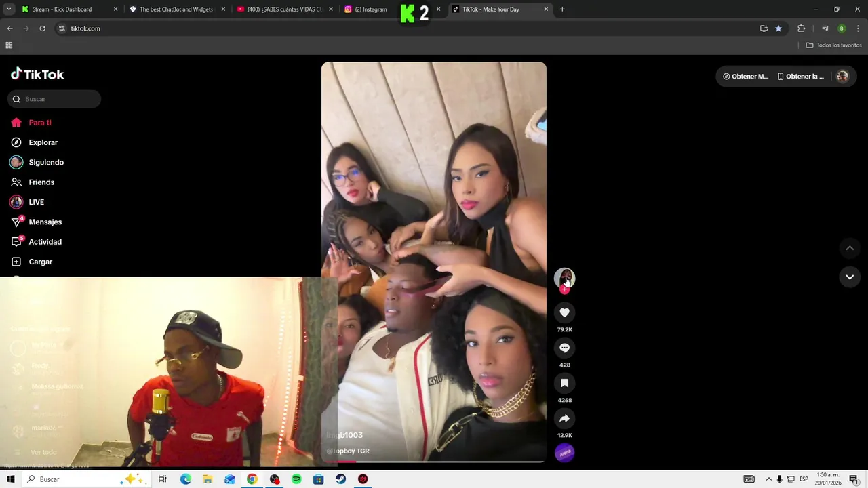Save video with the bookmark icon
This screenshot has height=488, width=868.
tap(564, 383)
